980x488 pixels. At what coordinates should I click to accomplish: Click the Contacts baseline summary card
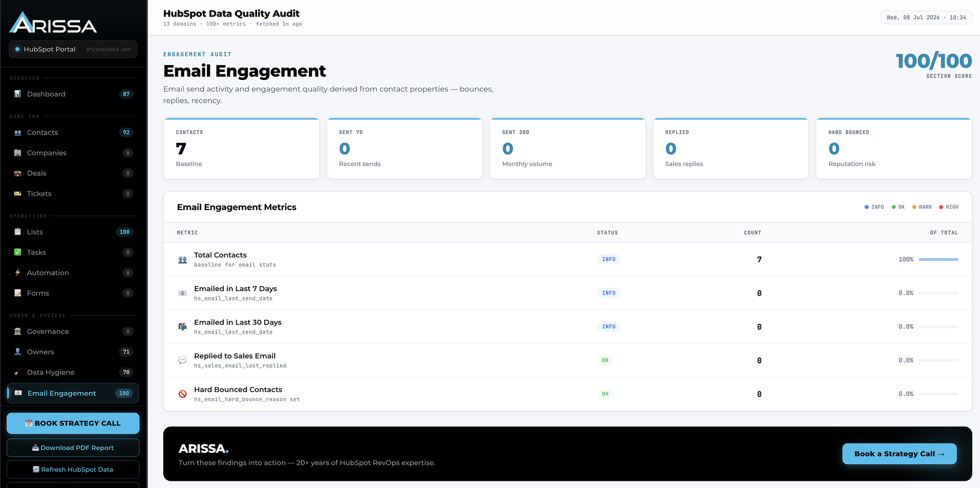(x=242, y=148)
